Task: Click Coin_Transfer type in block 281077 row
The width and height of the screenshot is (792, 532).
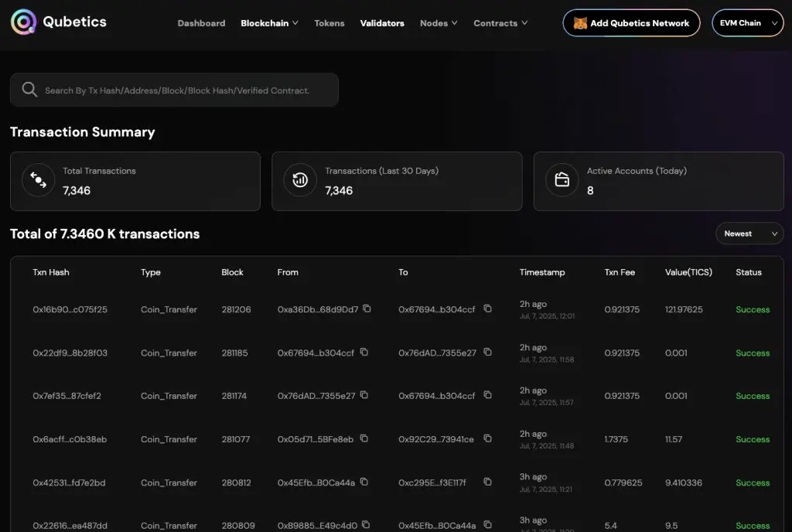Action: click(169, 439)
